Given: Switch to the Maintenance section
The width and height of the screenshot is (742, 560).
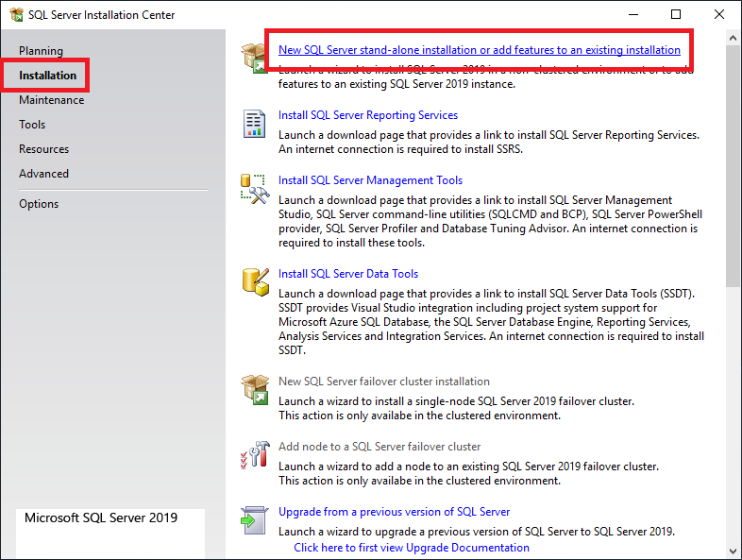Looking at the screenshot, I should pyautogui.click(x=51, y=100).
